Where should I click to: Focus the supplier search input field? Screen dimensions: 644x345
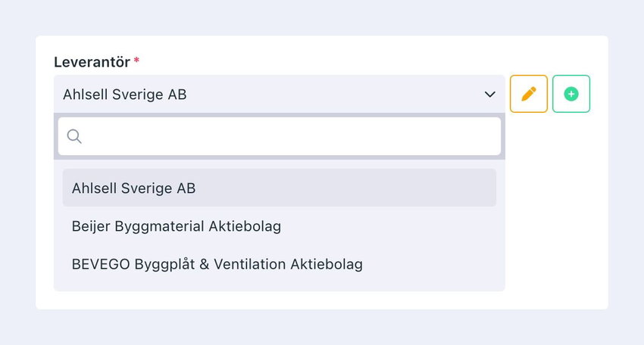280,136
